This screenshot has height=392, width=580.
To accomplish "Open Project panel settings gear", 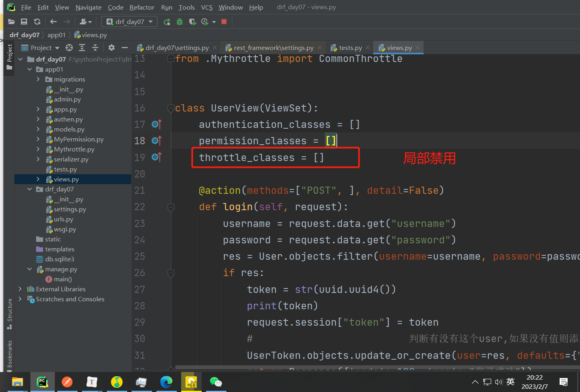I will 112,48.
